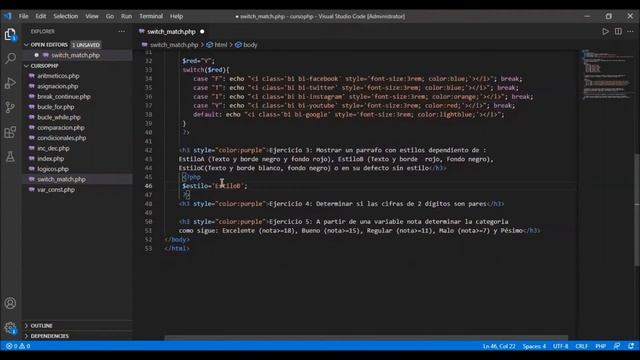Change indentation via Spaces: 4
The image size is (640, 360).
[534, 346]
